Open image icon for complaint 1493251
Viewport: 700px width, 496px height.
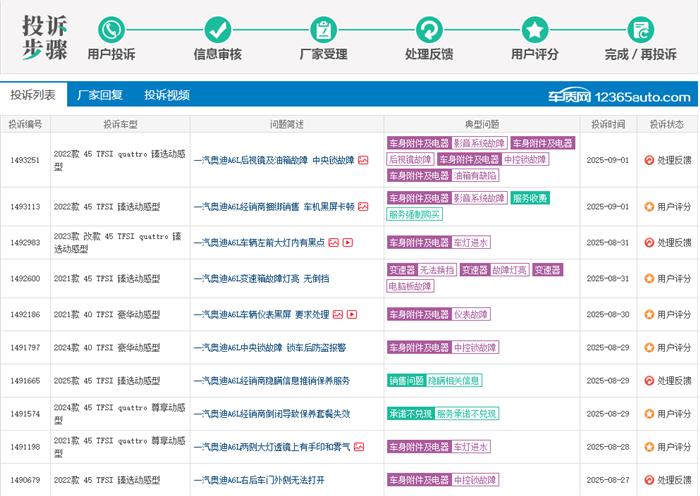[363, 160]
